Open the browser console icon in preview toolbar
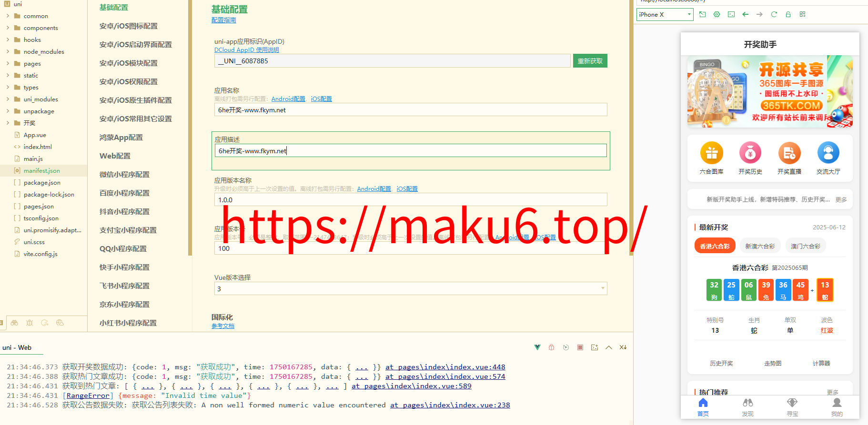The height and width of the screenshot is (425, 868). 731,14
